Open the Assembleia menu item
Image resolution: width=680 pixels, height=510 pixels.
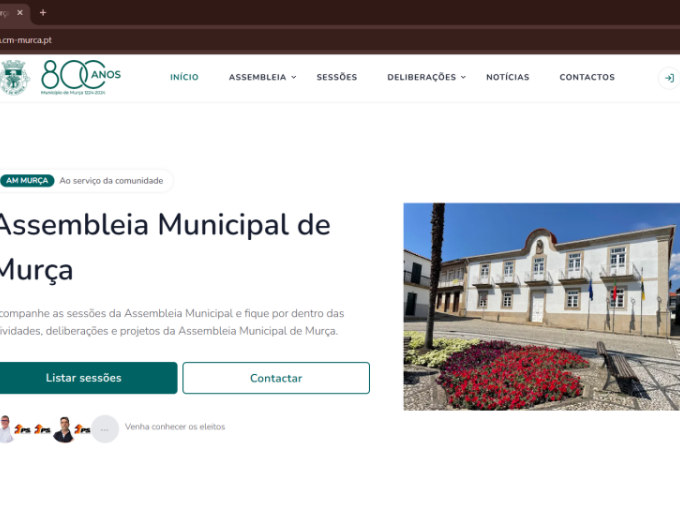(258, 77)
